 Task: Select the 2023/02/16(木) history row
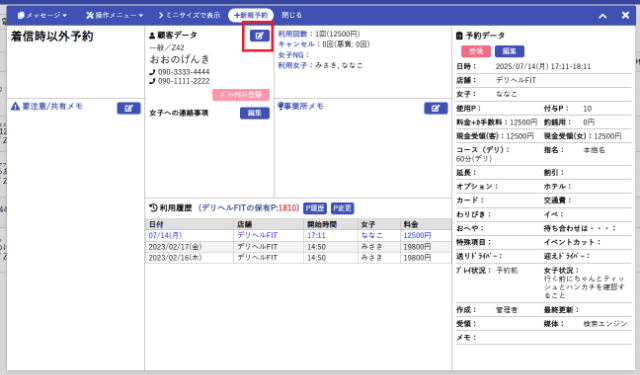tap(298, 258)
